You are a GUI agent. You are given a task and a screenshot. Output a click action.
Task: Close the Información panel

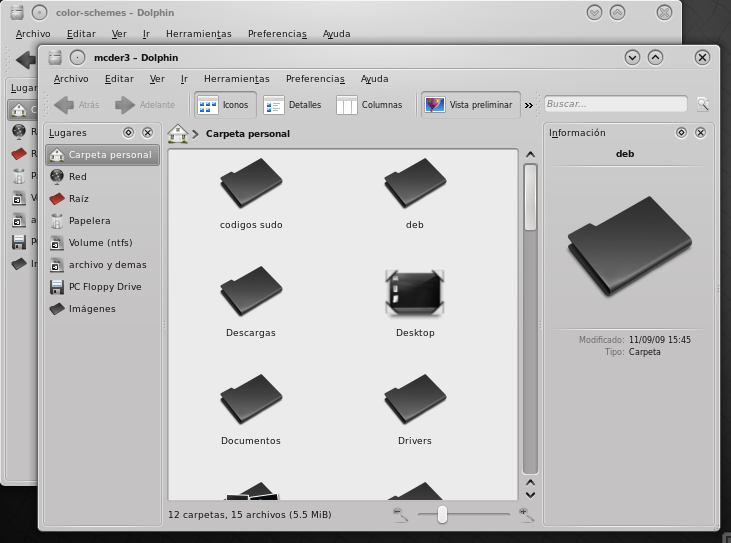(x=700, y=133)
